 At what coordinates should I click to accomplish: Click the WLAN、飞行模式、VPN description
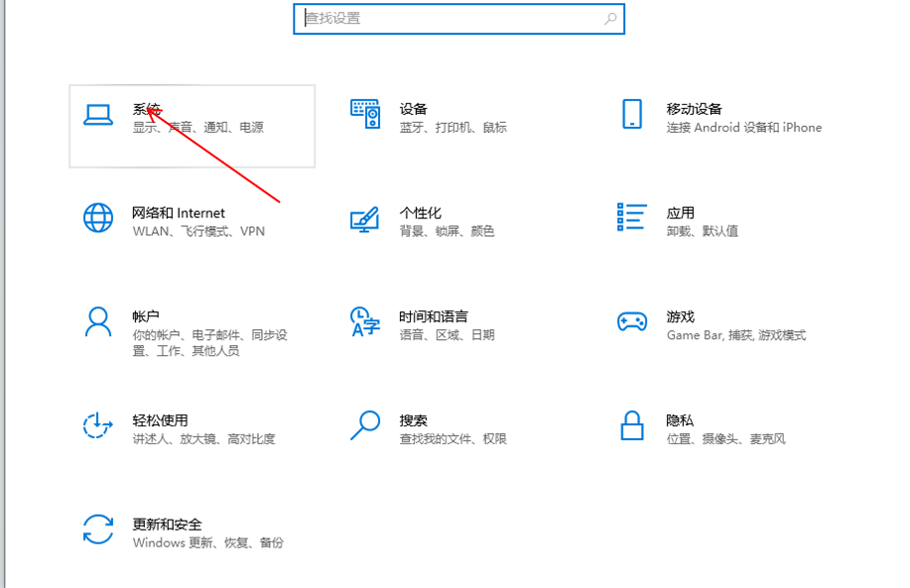[198, 231]
